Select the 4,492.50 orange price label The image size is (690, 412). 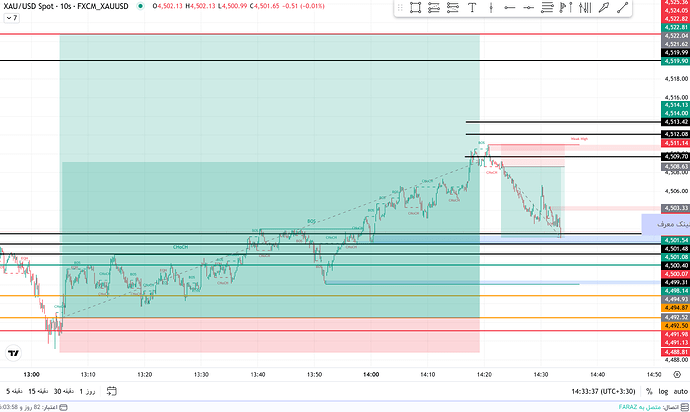click(x=675, y=326)
